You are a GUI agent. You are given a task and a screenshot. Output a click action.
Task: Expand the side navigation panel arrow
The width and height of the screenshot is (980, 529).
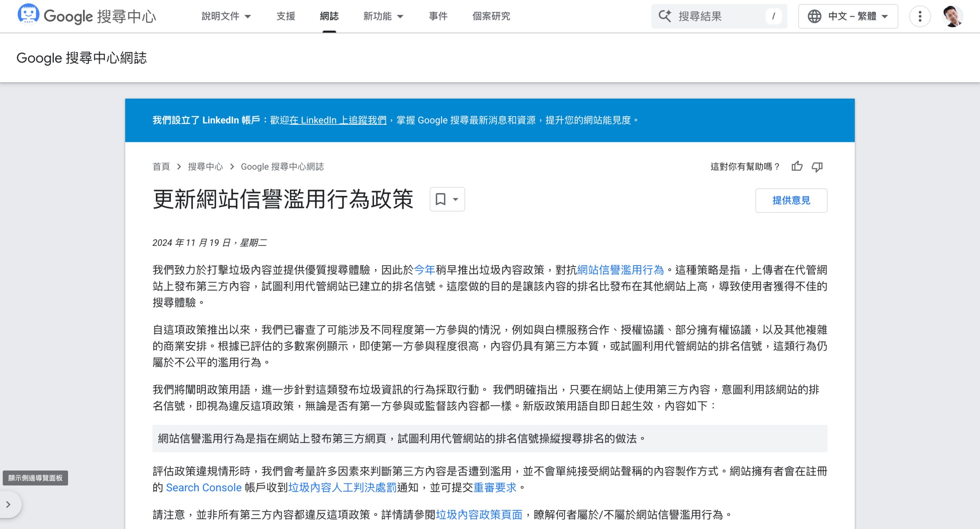click(8, 505)
